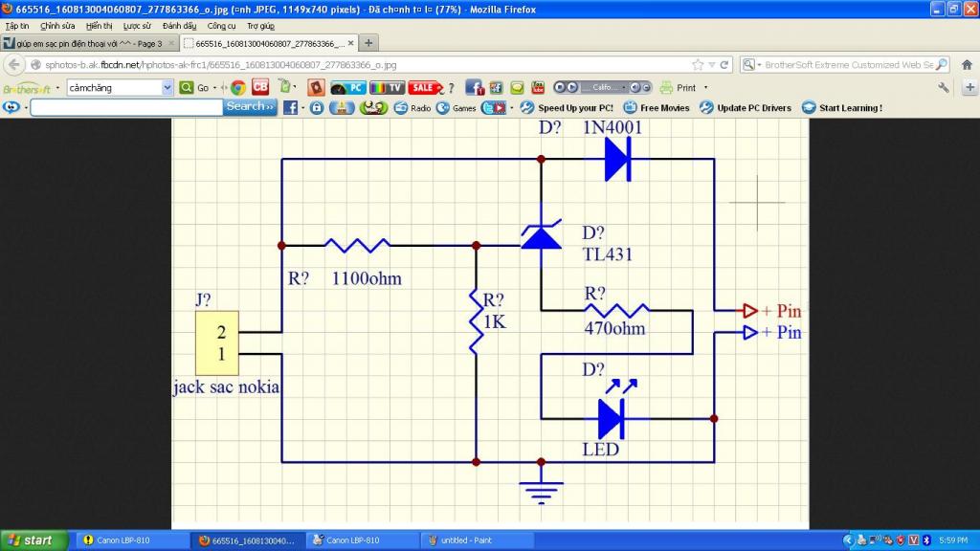Bookmark this page with the star icon
980x551 pixels.
(698, 65)
